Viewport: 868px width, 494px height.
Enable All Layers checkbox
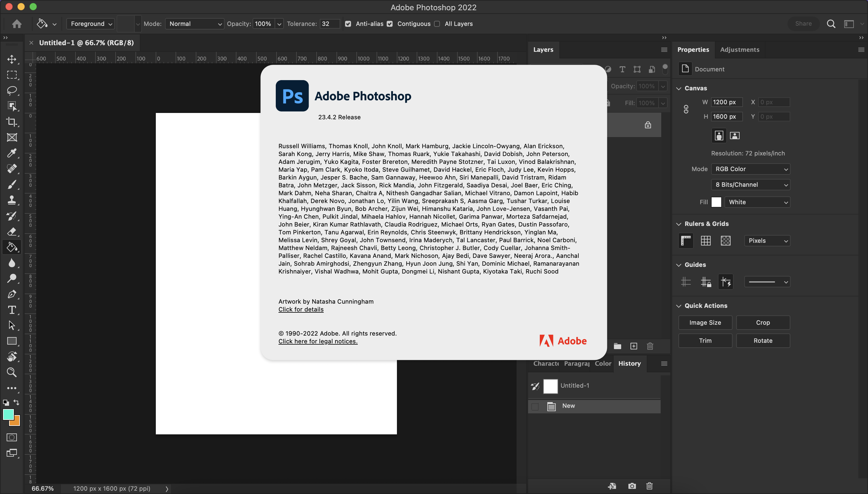click(x=438, y=24)
